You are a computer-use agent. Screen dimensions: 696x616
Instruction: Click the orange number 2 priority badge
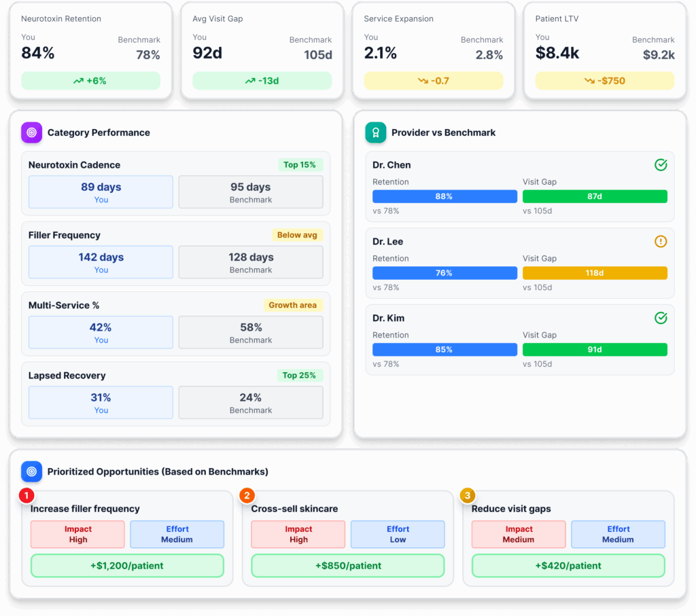[x=247, y=496]
